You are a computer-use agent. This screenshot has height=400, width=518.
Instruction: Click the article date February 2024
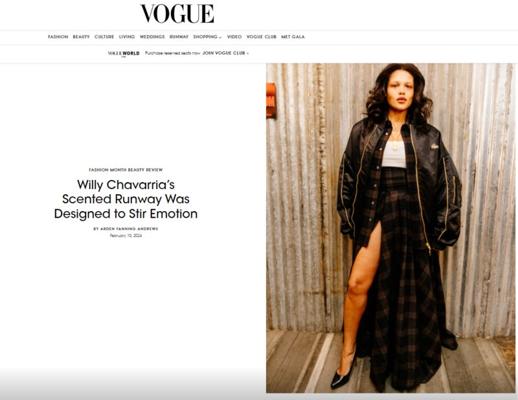126,236
